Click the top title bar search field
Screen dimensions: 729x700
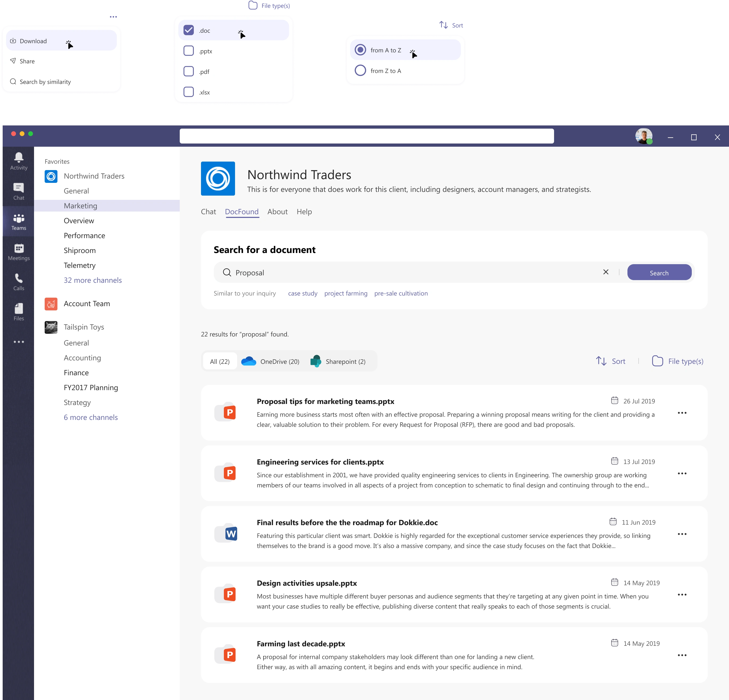click(x=366, y=136)
